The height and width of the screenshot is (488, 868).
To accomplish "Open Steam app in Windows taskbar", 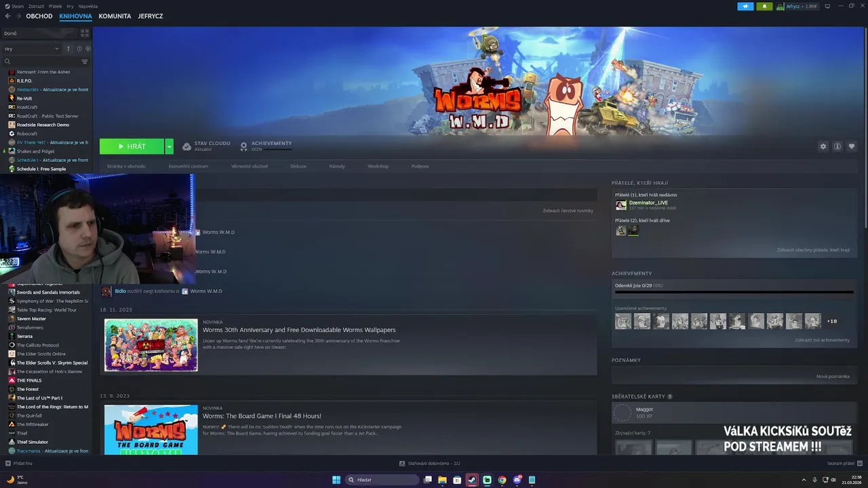I will tap(472, 480).
